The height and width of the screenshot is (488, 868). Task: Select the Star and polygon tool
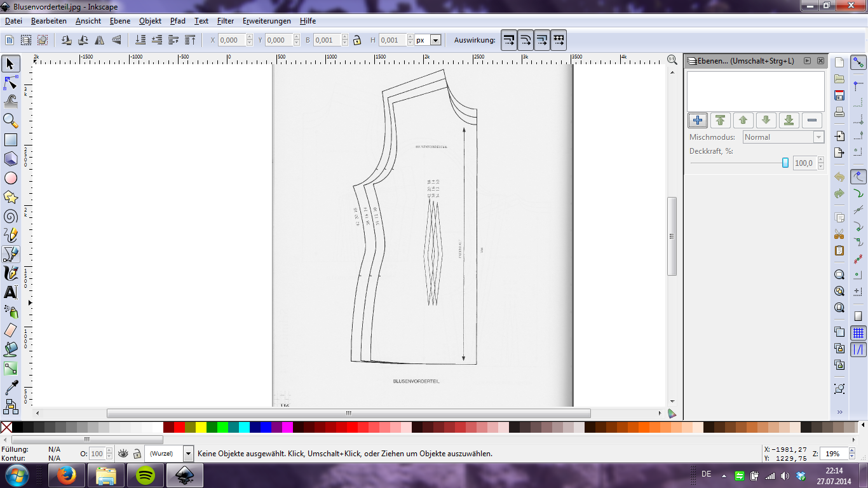point(11,197)
